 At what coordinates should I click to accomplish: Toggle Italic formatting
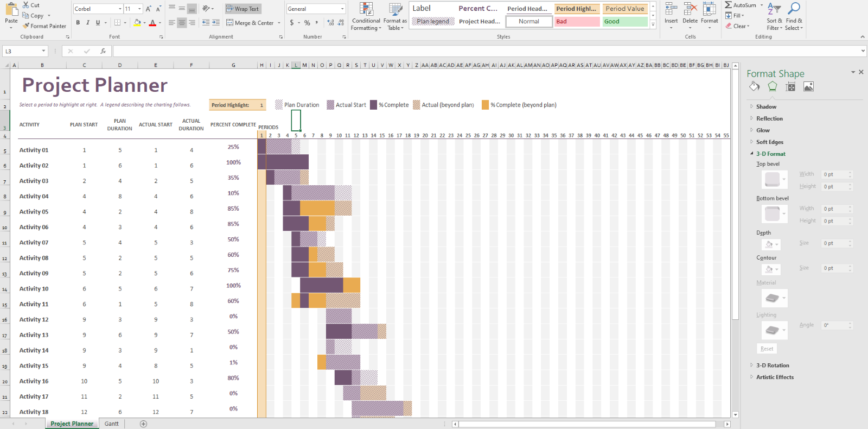(88, 23)
